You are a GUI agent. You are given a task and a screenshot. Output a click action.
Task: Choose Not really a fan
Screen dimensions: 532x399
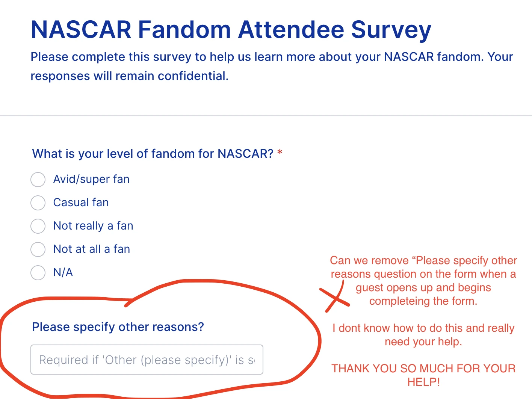click(38, 226)
